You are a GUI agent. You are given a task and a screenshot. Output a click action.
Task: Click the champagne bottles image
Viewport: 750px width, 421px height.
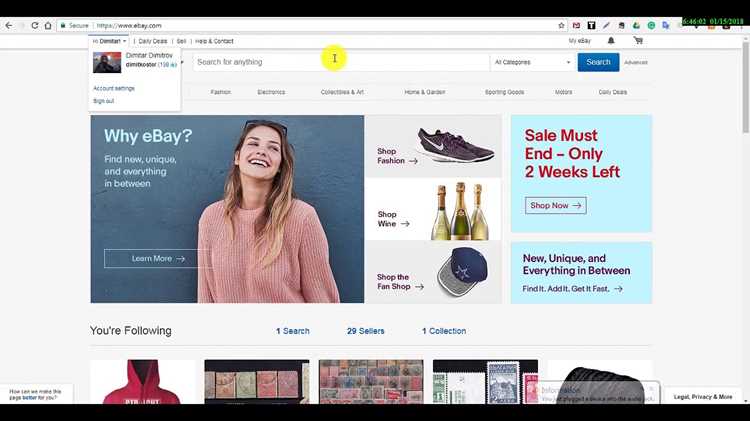(x=460, y=211)
